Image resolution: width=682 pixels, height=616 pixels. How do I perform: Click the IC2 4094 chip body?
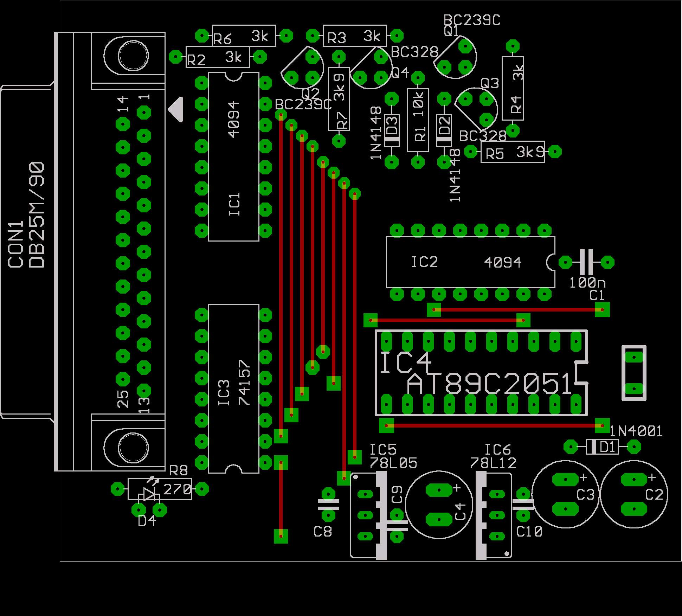click(x=470, y=262)
